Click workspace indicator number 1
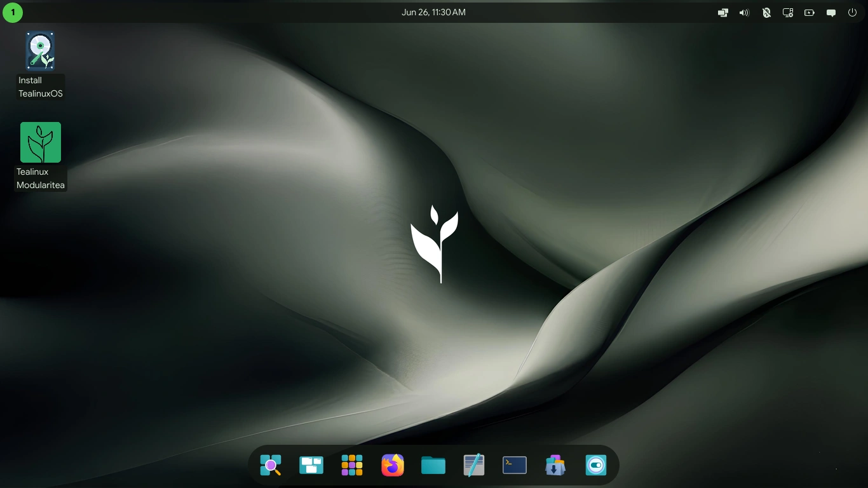 click(x=13, y=12)
